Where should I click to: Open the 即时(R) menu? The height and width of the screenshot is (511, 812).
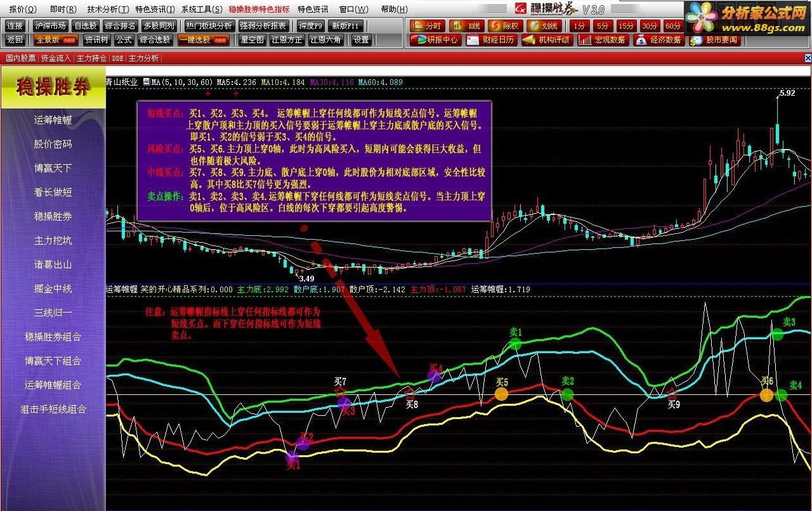pyautogui.click(x=63, y=9)
